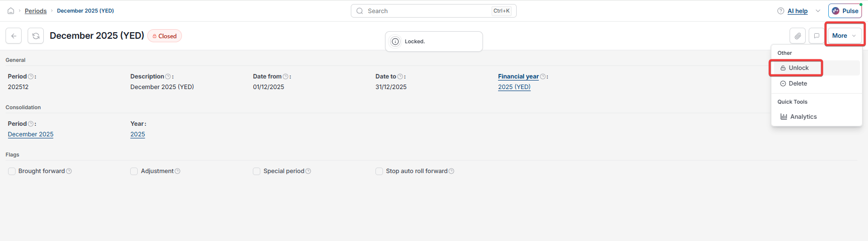This screenshot has height=241, width=868.
Task: Click the Search input field
Action: pyautogui.click(x=433, y=11)
